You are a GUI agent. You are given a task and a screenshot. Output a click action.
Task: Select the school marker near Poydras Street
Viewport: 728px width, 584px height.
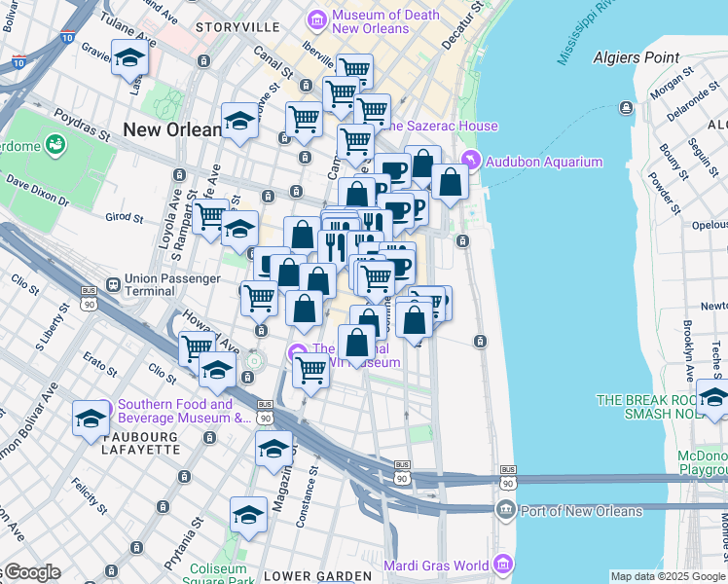(239, 123)
